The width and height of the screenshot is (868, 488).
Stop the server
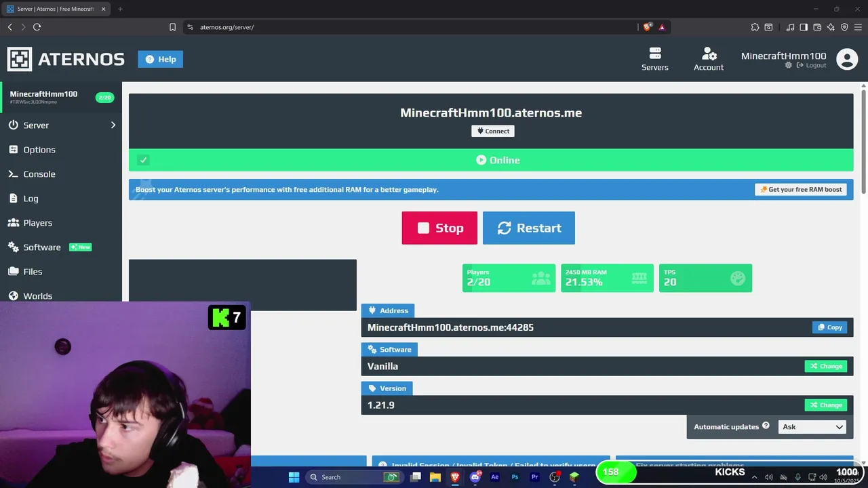pyautogui.click(x=439, y=228)
